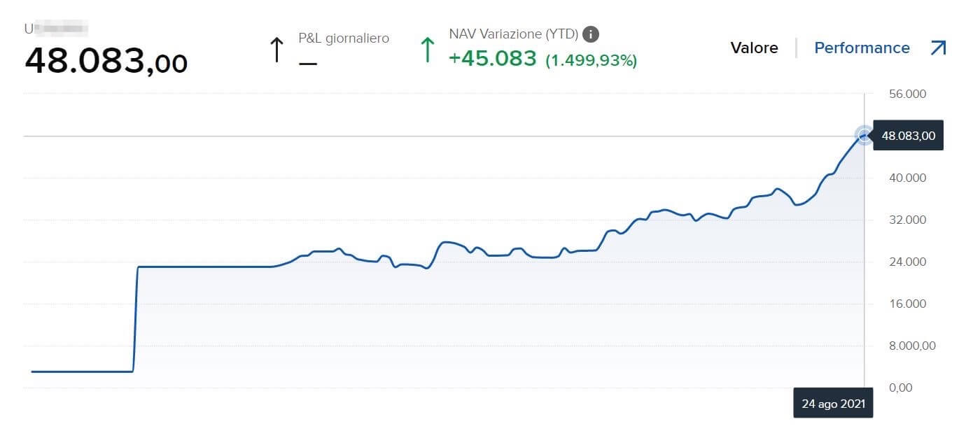980x433 pixels.
Task: Switch to the Valore tab
Action: click(754, 48)
